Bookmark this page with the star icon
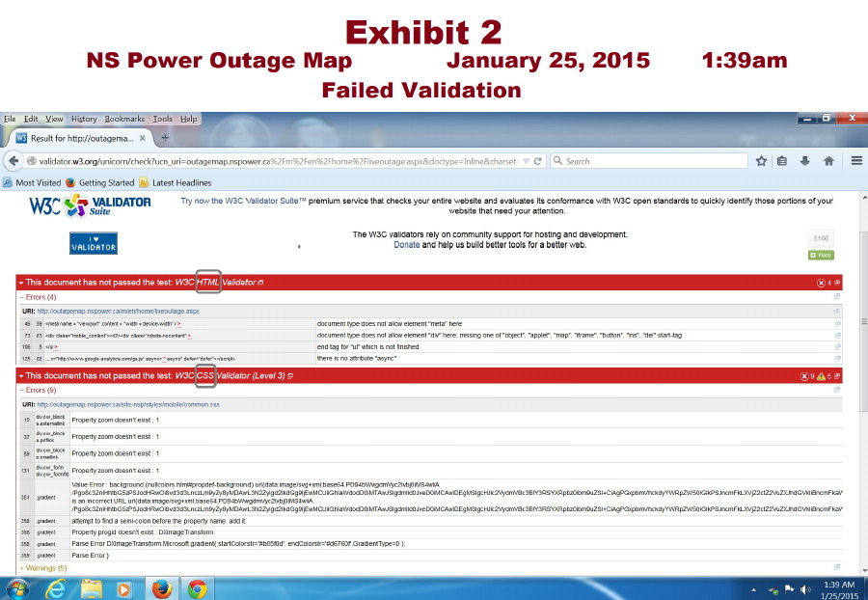 tap(761, 161)
